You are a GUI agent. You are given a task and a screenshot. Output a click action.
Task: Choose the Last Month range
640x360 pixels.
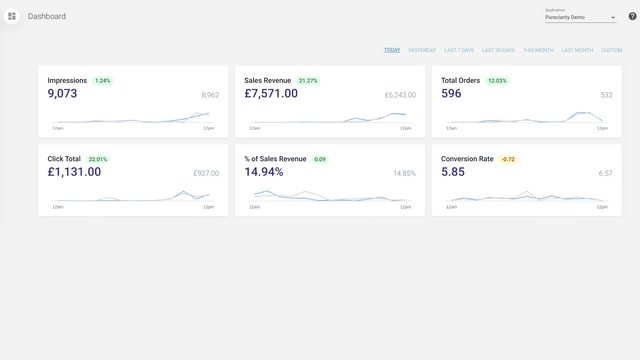(x=577, y=50)
